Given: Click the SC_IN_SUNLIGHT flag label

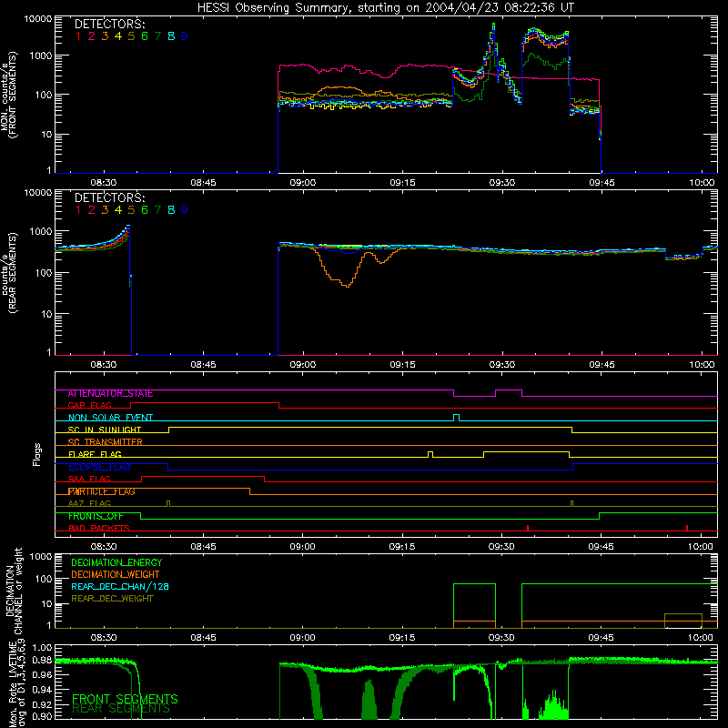Looking at the screenshot, I should pyautogui.click(x=105, y=430).
